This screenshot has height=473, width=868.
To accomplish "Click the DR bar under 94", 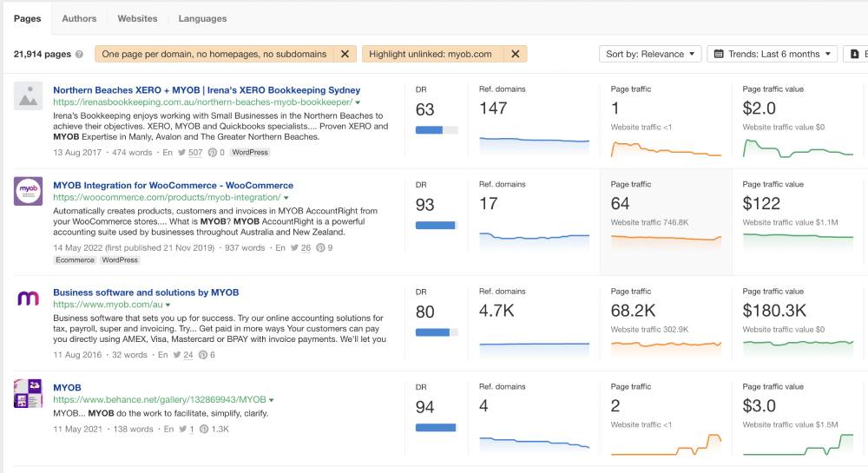I will (437, 427).
